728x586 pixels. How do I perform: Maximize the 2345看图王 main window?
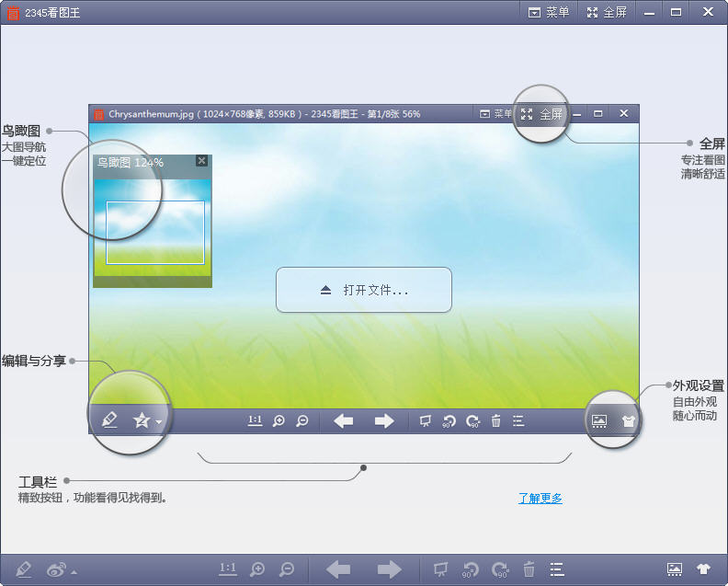coord(676,13)
